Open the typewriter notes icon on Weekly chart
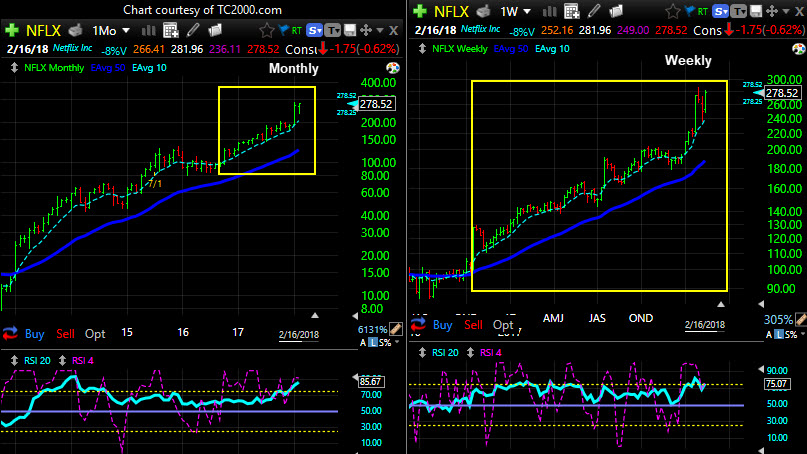807x454 pixels. tap(483, 11)
